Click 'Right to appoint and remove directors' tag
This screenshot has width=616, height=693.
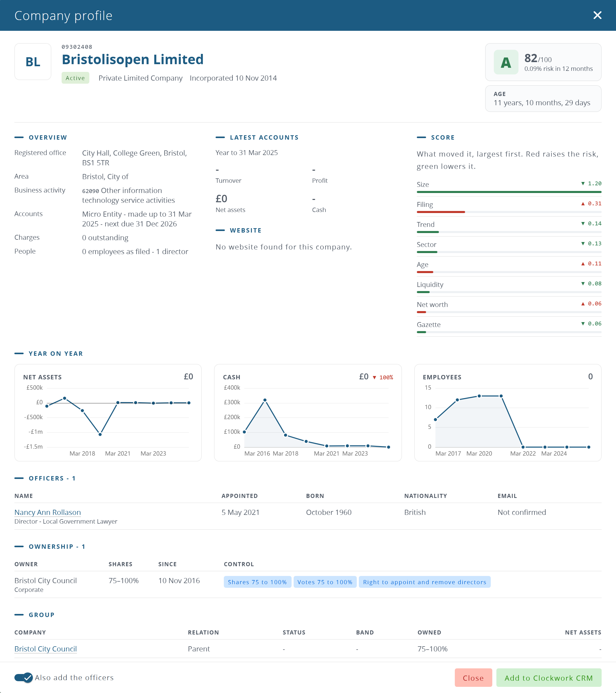(425, 582)
